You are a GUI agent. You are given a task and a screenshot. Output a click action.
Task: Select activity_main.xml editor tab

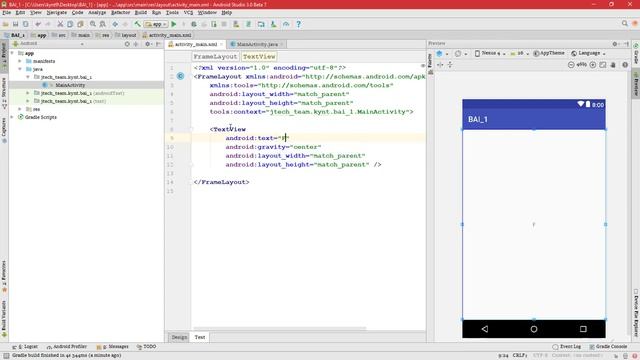pyautogui.click(x=196, y=44)
